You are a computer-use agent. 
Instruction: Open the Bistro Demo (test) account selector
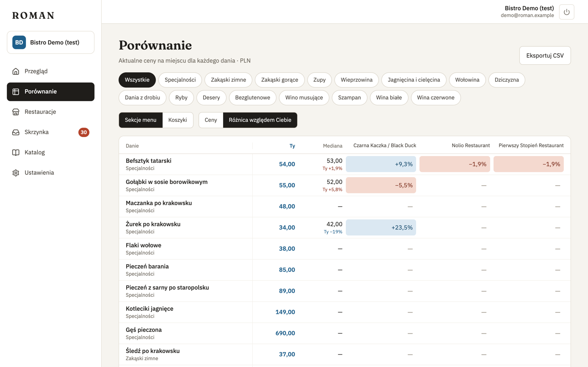click(x=50, y=42)
